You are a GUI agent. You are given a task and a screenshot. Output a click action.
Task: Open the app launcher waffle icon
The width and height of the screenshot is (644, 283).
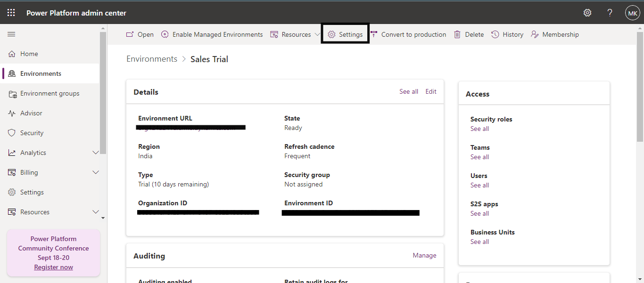(11, 13)
